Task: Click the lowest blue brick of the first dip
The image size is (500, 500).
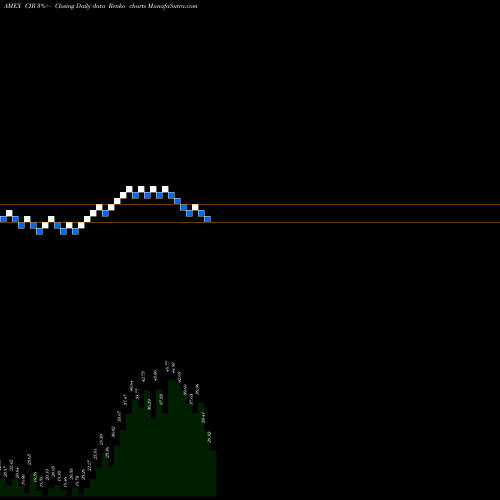Action: (39, 231)
